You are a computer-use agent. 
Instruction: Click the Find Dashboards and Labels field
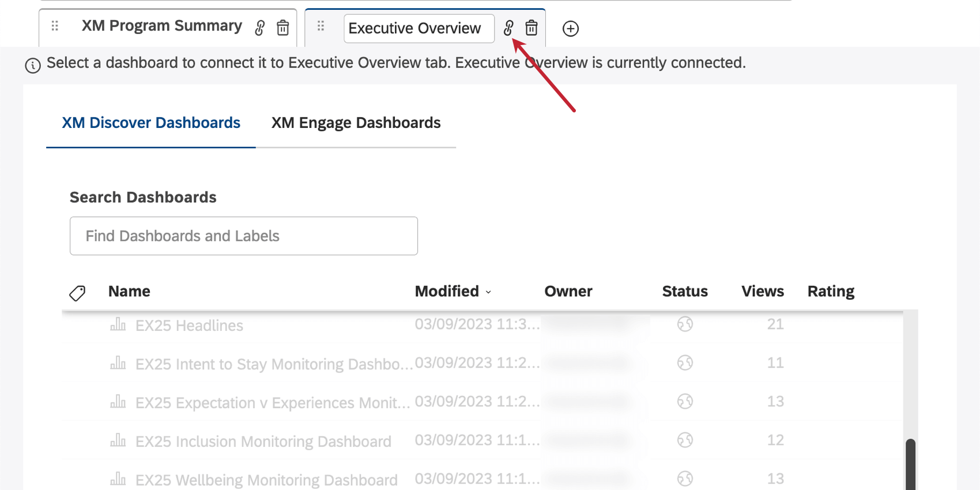click(x=243, y=236)
